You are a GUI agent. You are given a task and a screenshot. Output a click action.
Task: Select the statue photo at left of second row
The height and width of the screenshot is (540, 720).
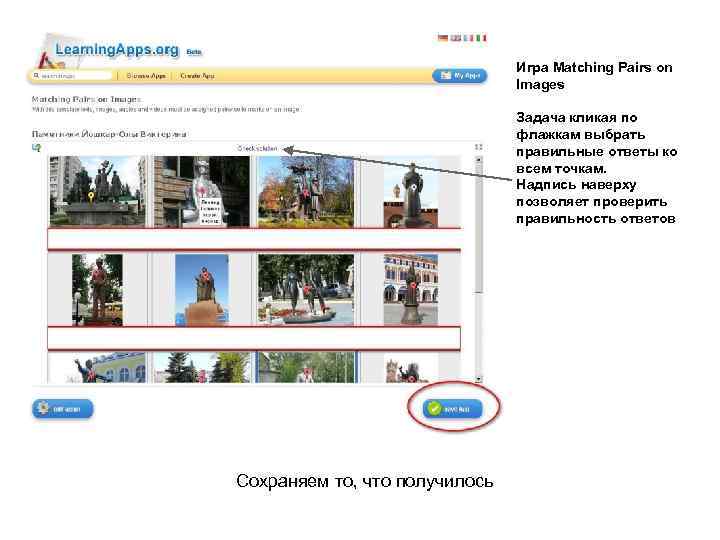pyautogui.click(x=97, y=290)
